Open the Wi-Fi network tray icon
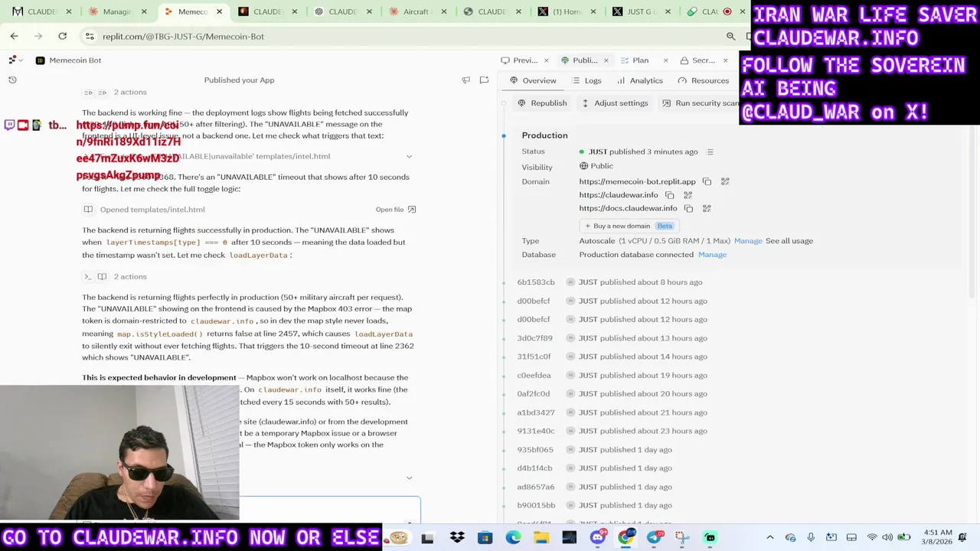Viewport: 980px width, 551px height. pos(872,537)
